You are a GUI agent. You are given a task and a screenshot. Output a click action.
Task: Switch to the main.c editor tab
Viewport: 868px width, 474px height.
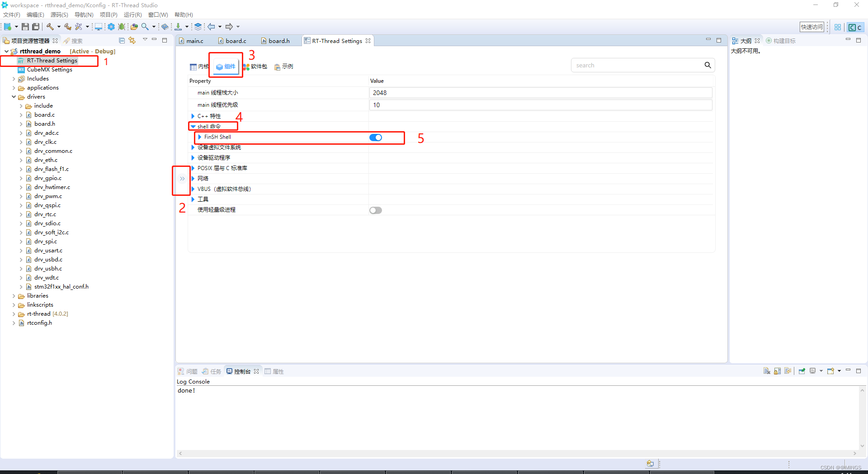(191, 41)
